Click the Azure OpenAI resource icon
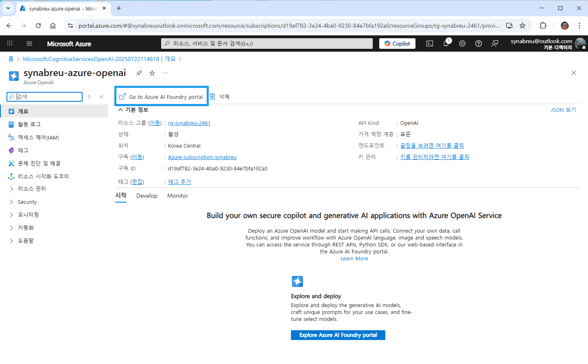The width and height of the screenshot is (588, 364). pyautogui.click(x=14, y=76)
